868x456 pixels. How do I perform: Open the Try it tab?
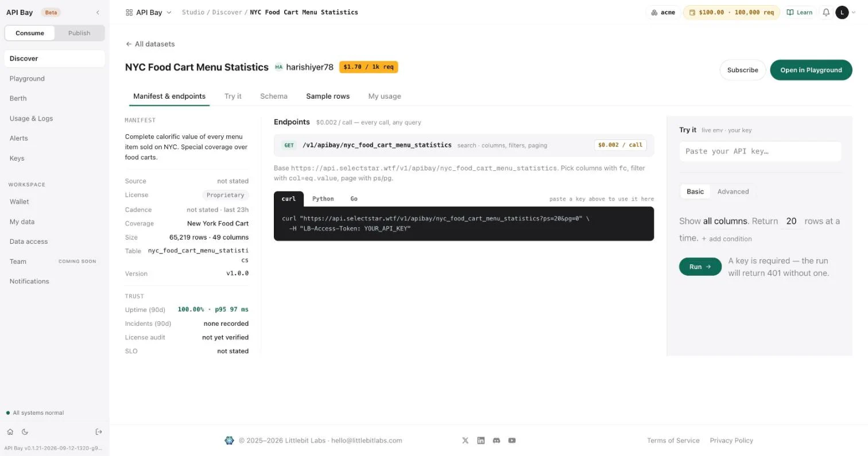(233, 96)
